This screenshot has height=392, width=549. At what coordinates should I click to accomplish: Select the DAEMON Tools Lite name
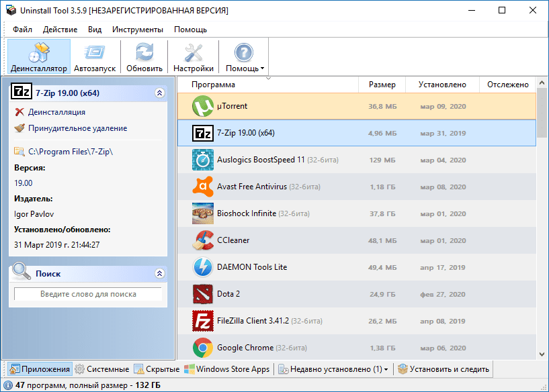pyautogui.click(x=252, y=267)
